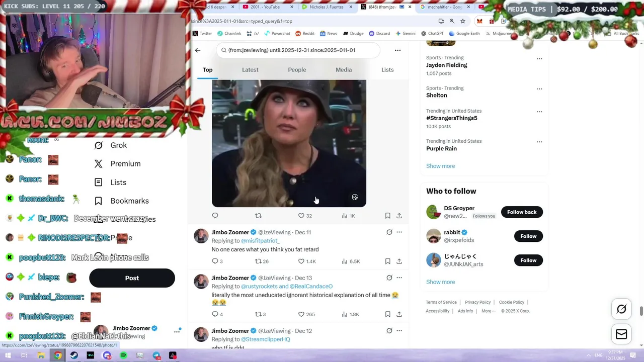Bookmark the image post
This screenshot has height=362, width=644.
coord(387,216)
